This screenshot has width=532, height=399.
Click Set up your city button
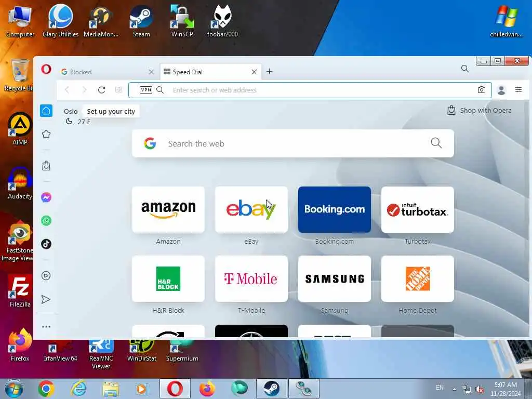click(x=111, y=111)
